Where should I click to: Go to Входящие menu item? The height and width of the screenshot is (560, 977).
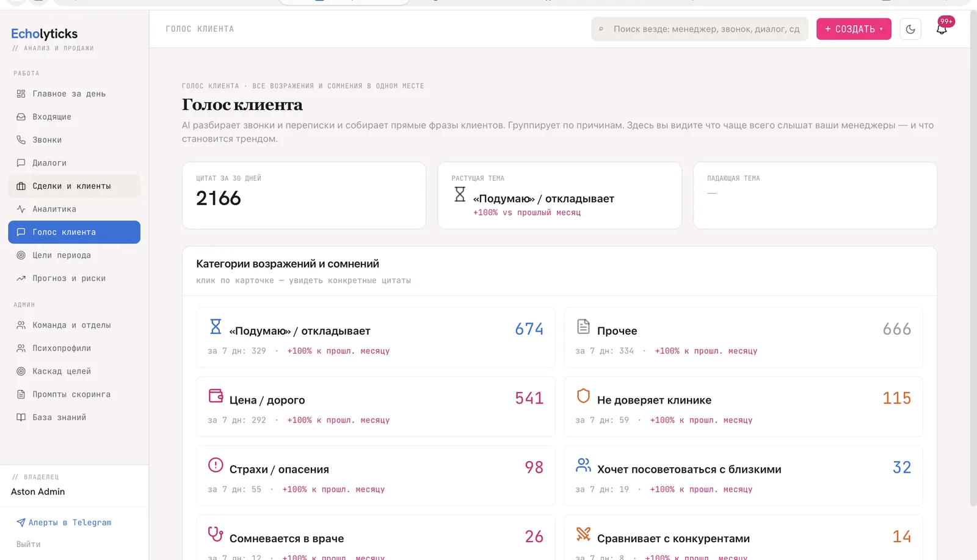click(x=74, y=117)
